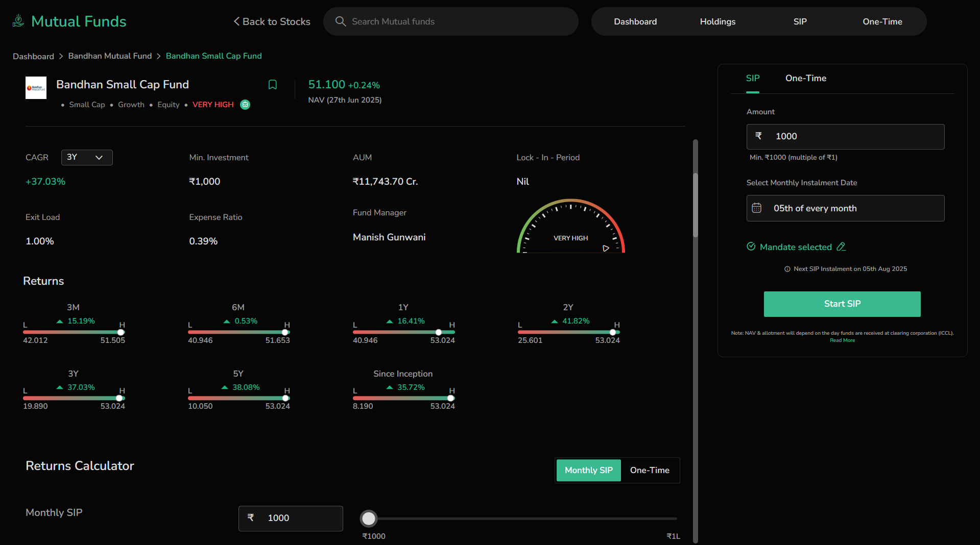The height and width of the screenshot is (545, 980).
Task: Open Holdings in top navigation
Action: coord(717,21)
